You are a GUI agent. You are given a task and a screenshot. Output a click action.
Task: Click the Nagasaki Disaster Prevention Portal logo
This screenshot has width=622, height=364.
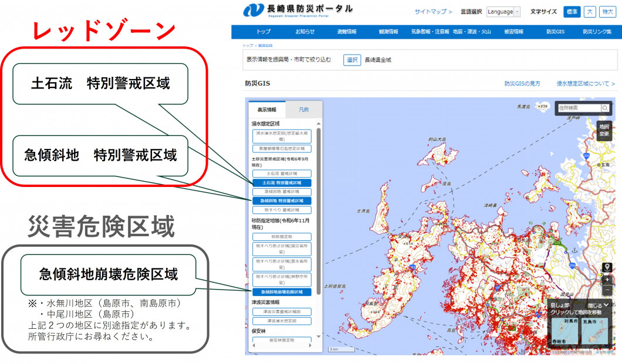coord(298,10)
